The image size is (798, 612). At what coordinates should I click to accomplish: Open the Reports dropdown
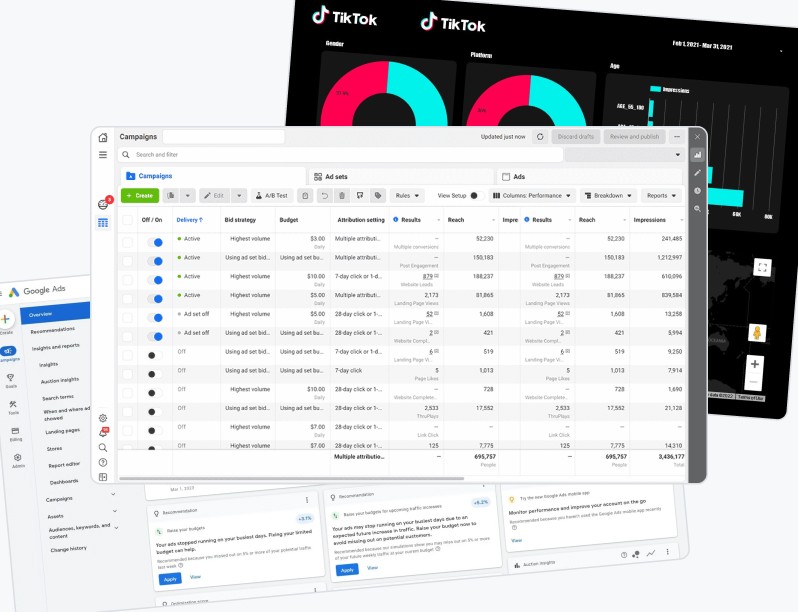[x=661, y=195]
